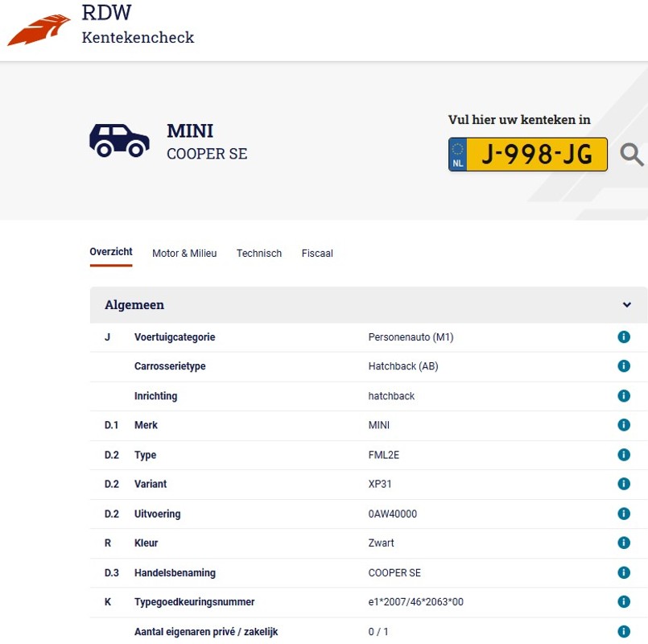Collapse the Algemeen section chevron
The image size is (648, 644).
[x=627, y=304]
